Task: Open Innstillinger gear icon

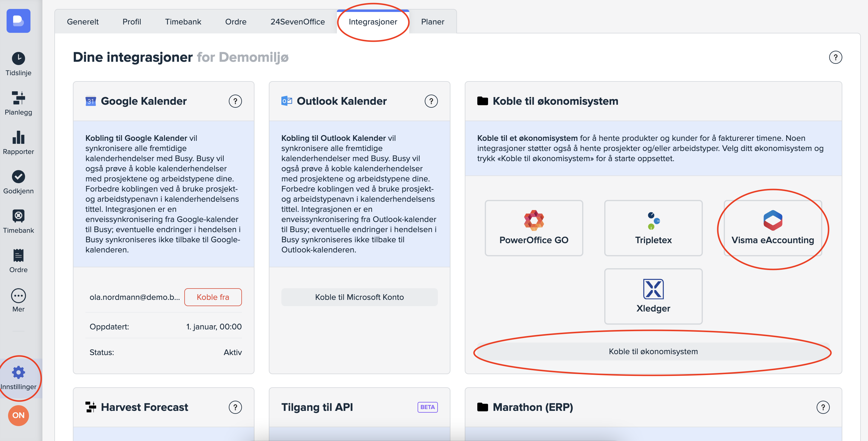Action: 18,372
